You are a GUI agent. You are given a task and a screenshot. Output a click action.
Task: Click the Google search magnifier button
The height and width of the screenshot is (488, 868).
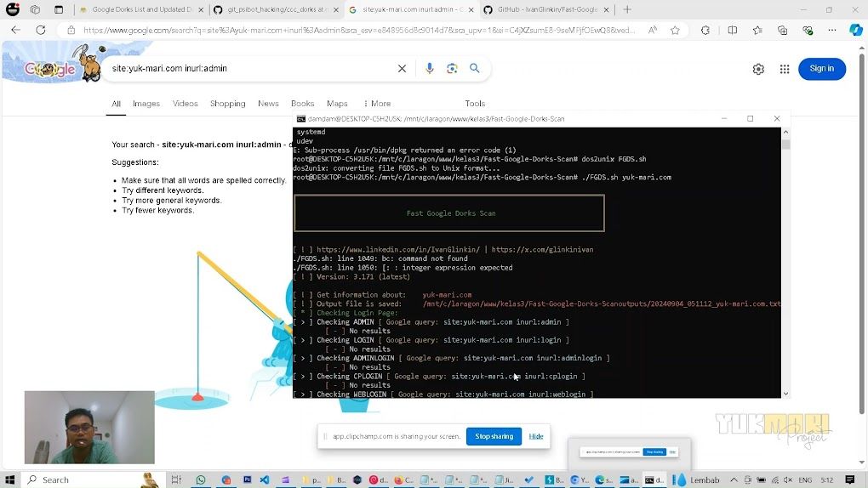click(474, 68)
